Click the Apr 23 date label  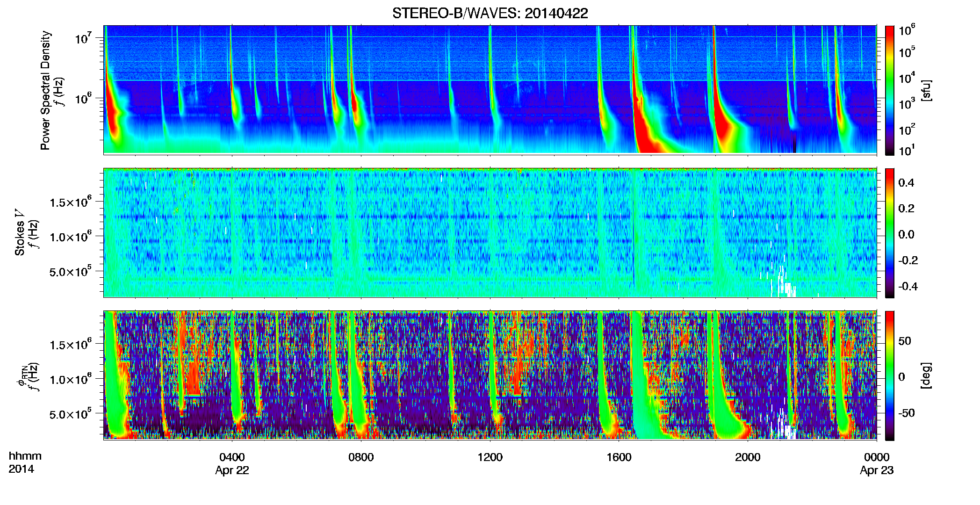click(877, 470)
